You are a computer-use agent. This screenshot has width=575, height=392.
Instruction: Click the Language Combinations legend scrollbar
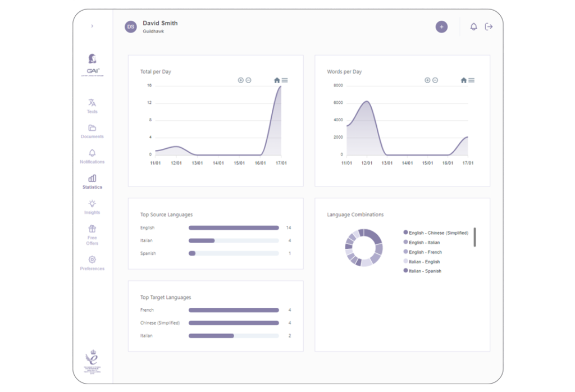(474, 237)
